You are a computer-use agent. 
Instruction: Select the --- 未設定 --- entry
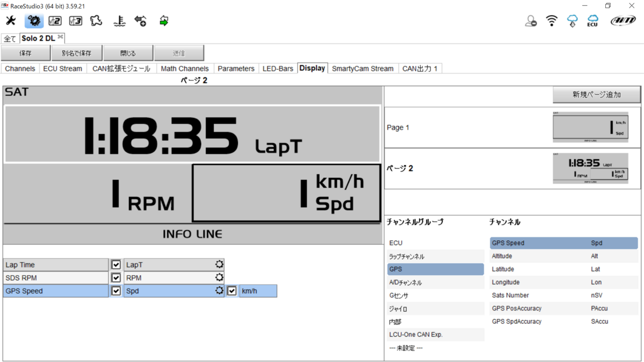435,348
